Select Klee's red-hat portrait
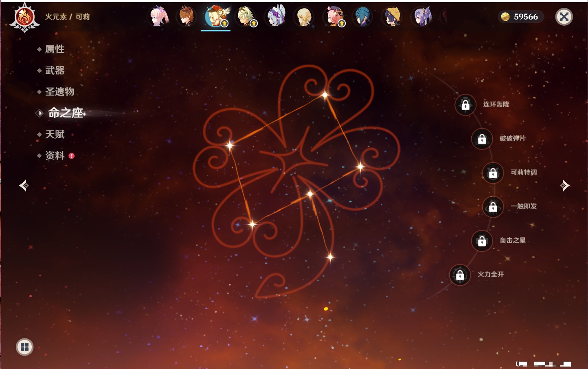Viewport: 588px width, 369px height. point(217,17)
